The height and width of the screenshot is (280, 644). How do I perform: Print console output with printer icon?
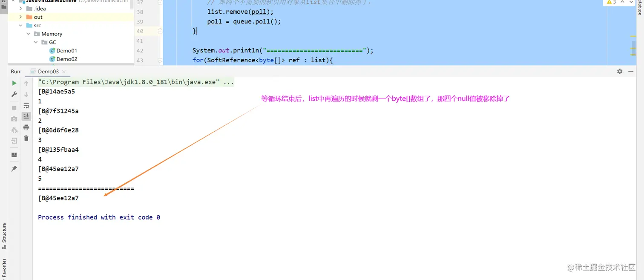pyautogui.click(x=26, y=127)
